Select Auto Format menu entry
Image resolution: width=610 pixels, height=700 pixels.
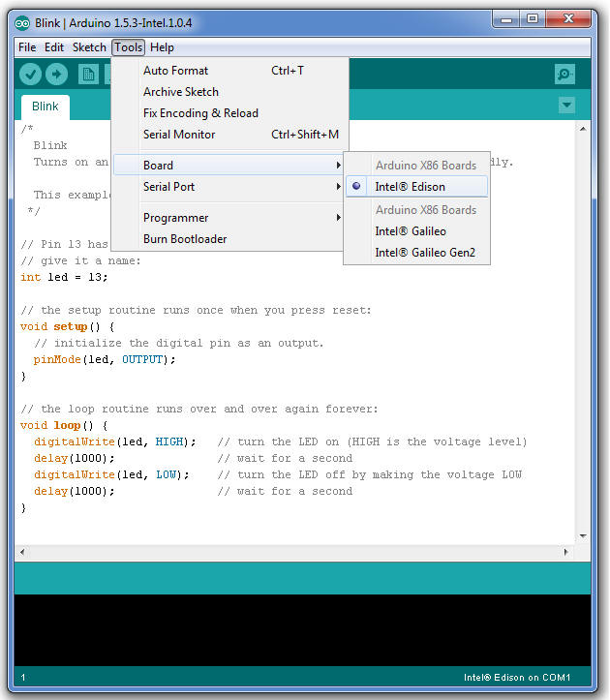click(228, 71)
